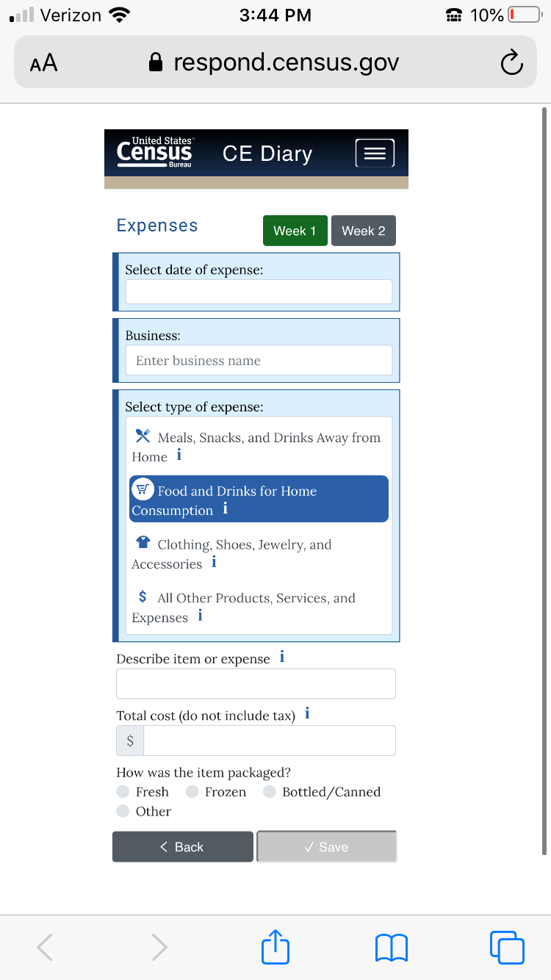Tap info icon beside Clothing, Shoes, Jewelry

(214, 563)
